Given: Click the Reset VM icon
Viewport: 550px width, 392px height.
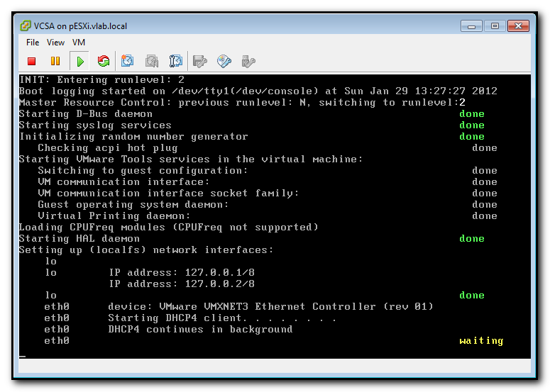Looking at the screenshot, I should click(104, 61).
